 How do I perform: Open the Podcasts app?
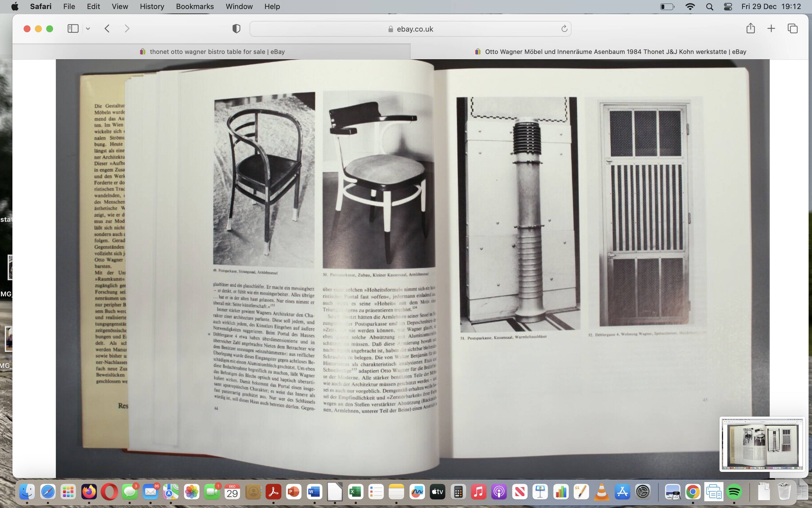(x=499, y=492)
